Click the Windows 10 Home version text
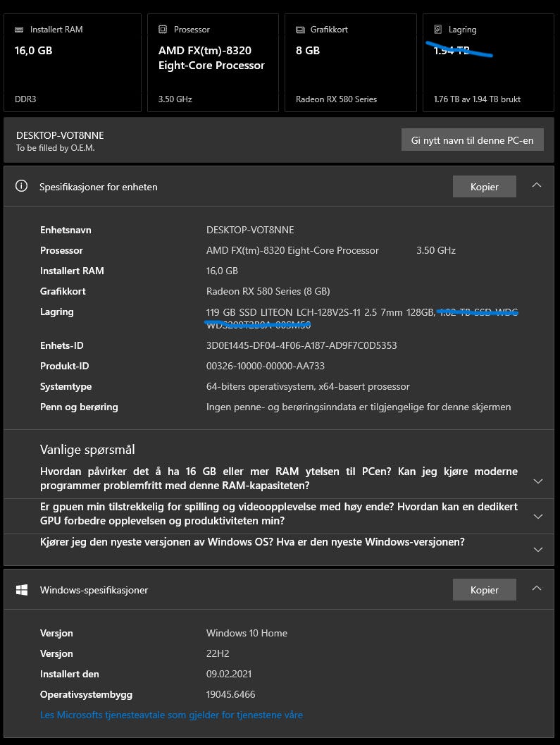 tap(247, 633)
